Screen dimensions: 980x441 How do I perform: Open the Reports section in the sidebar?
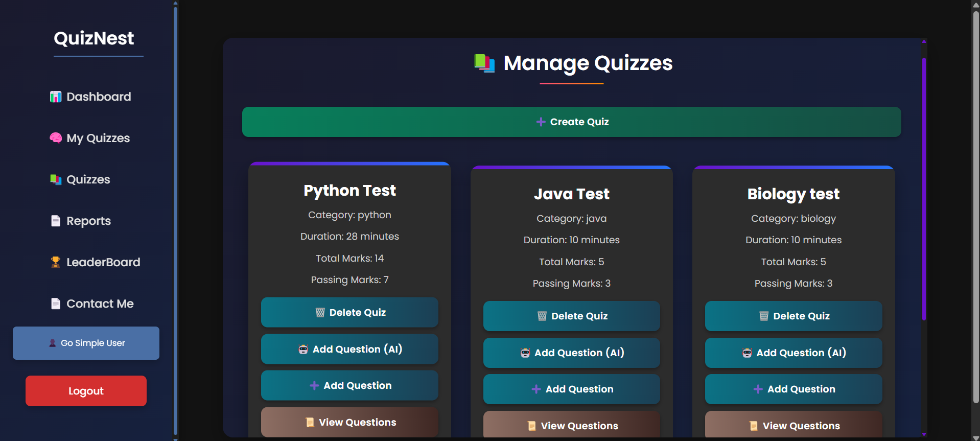[88, 221]
